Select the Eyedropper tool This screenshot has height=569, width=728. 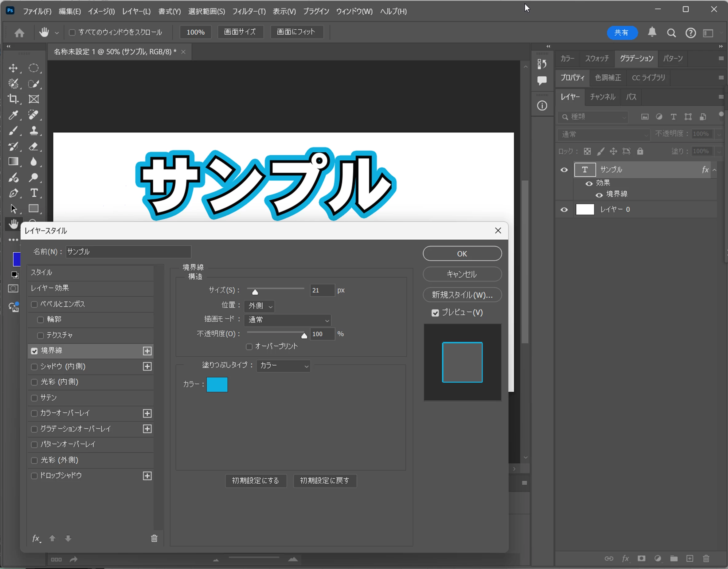pos(13,115)
